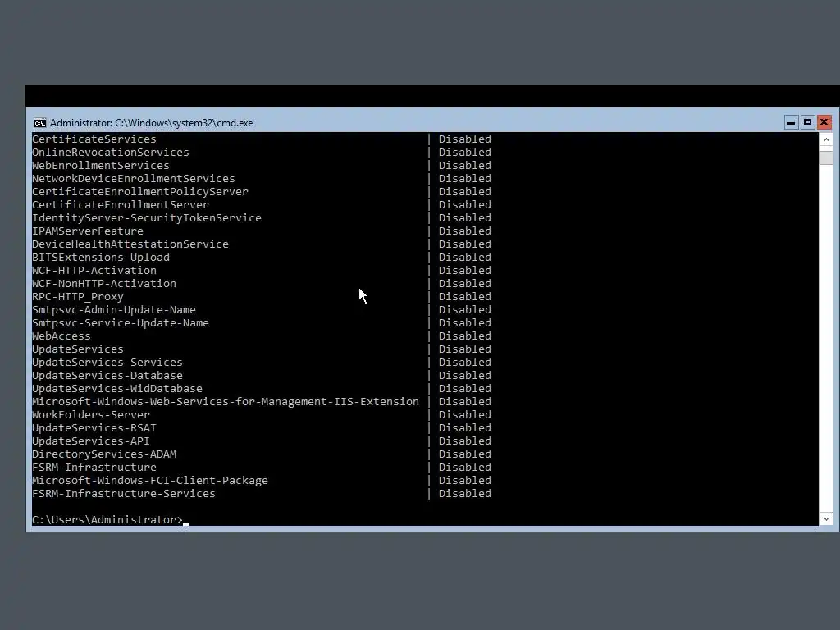Image resolution: width=840 pixels, height=630 pixels.
Task: Click 'Microsoft-Windows-Web-Services-for-Management-IIS-Extension' entry
Action: (226, 402)
